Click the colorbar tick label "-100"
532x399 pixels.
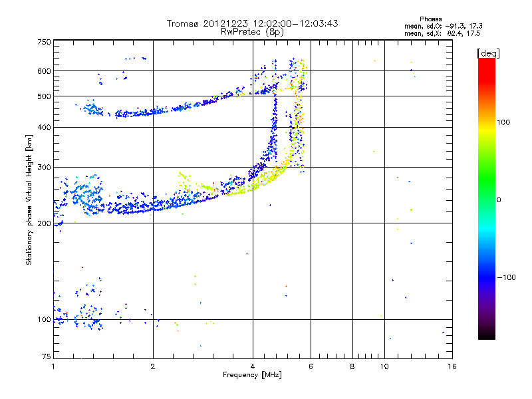pyautogui.click(x=506, y=277)
